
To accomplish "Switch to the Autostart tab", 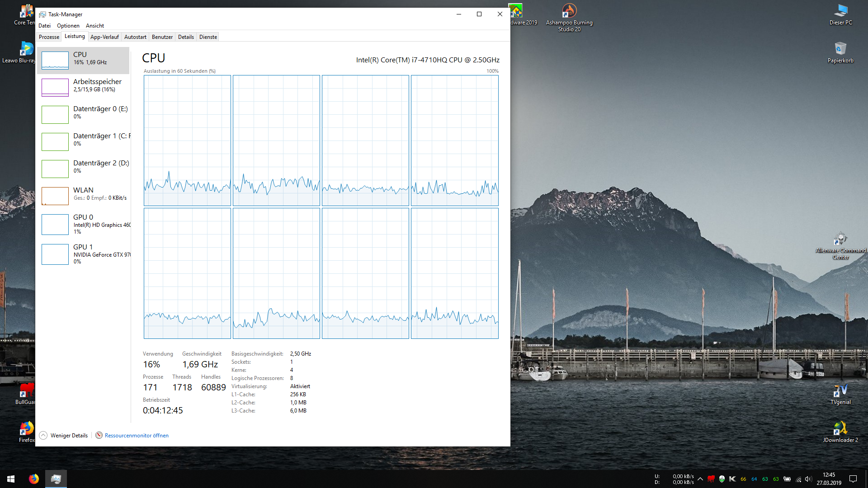I will [135, 37].
